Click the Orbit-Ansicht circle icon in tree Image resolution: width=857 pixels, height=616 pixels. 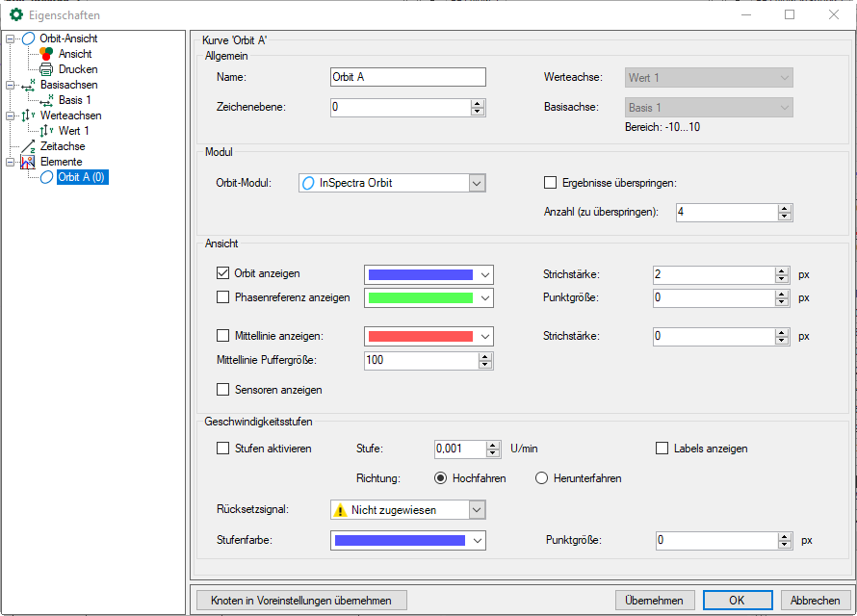[29, 38]
